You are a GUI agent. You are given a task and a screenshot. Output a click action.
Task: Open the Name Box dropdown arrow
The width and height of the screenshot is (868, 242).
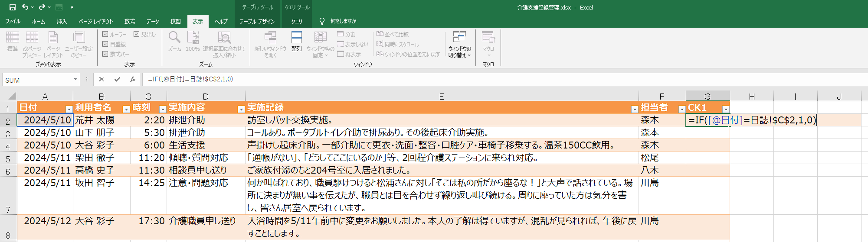(x=75, y=80)
